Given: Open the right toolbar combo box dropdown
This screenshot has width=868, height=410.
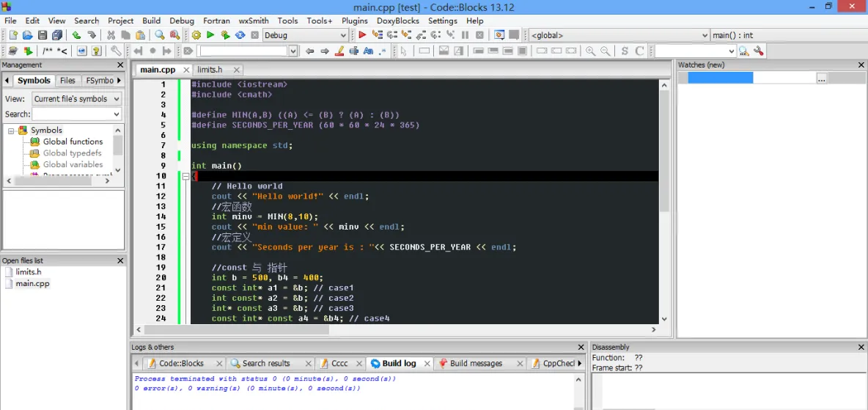Looking at the screenshot, I should 731,51.
